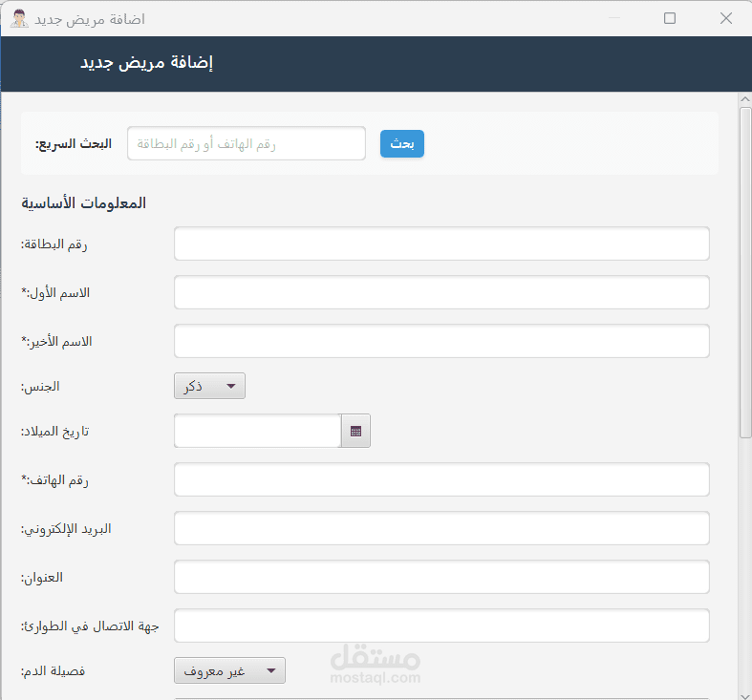Click the doctor app icon in title bar
The height and width of the screenshot is (700, 752).
coord(19,18)
